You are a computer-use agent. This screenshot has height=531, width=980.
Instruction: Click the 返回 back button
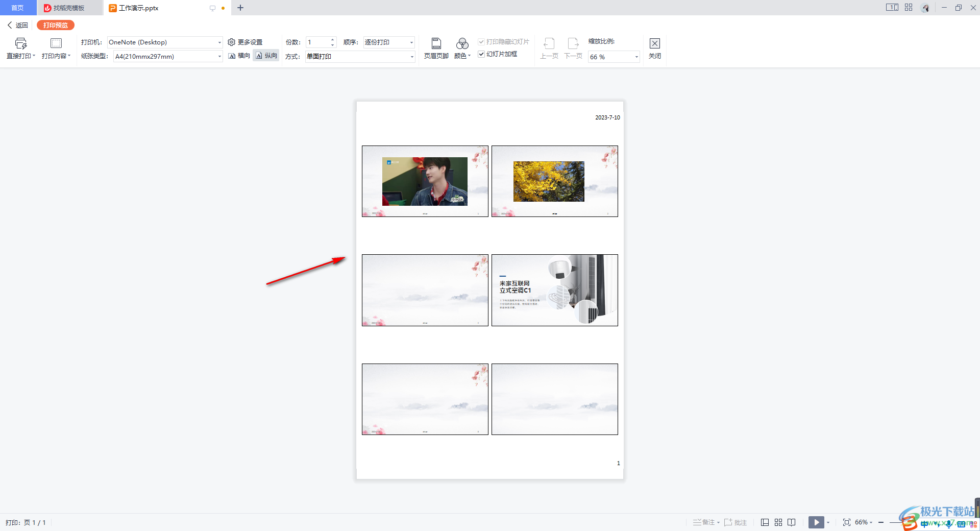[x=18, y=25]
